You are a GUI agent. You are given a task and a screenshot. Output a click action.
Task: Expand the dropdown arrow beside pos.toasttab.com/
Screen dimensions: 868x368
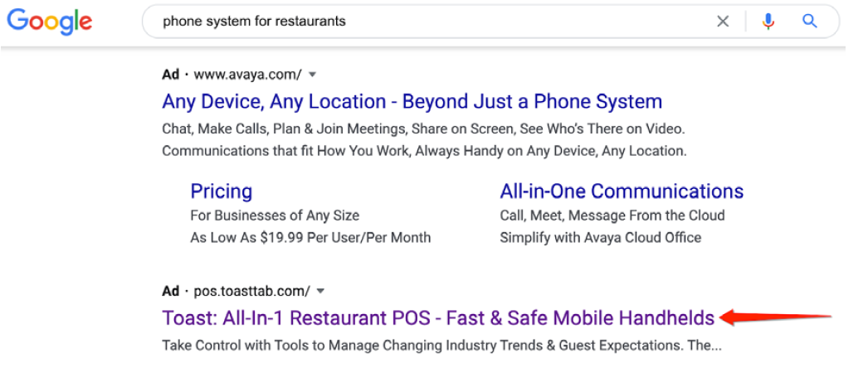tap(320, 291)
